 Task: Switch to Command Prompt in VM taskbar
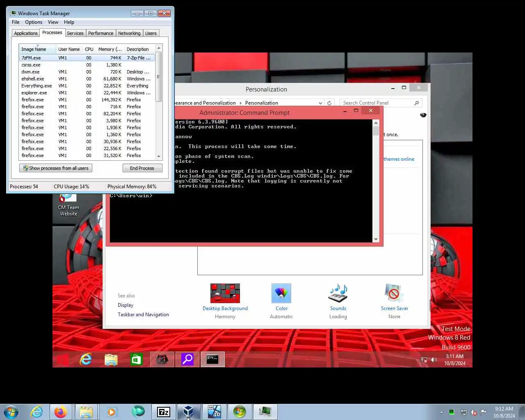tap(212, 359)
